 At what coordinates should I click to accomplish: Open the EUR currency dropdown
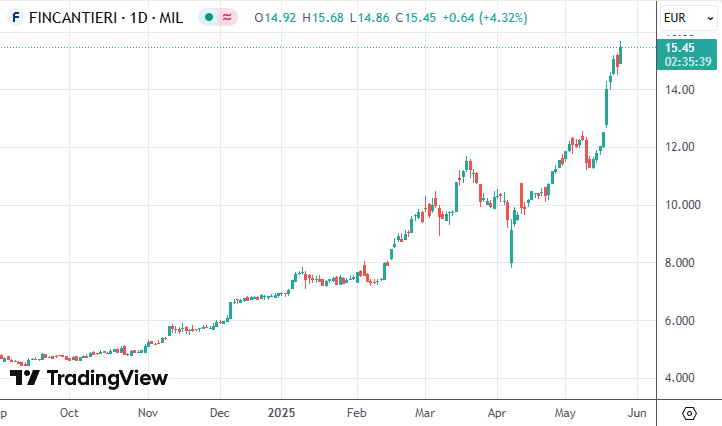(685, 18)
